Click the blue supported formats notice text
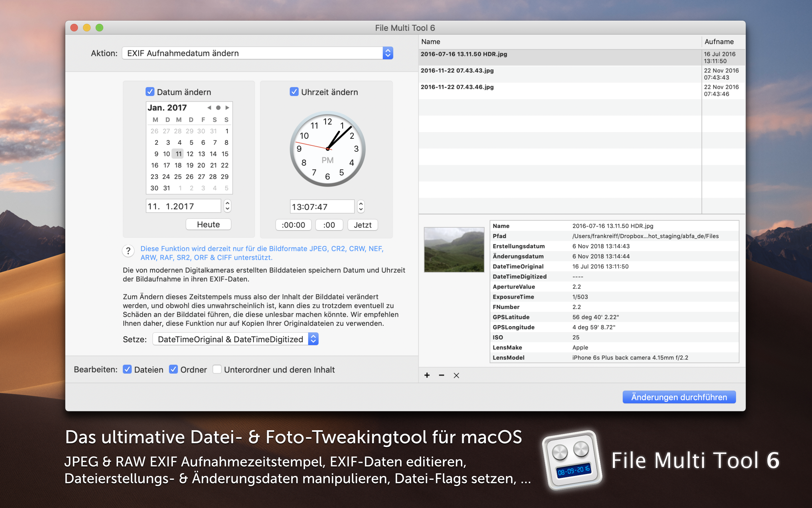Screen dimensions: 812x508 tap(262, 253)
